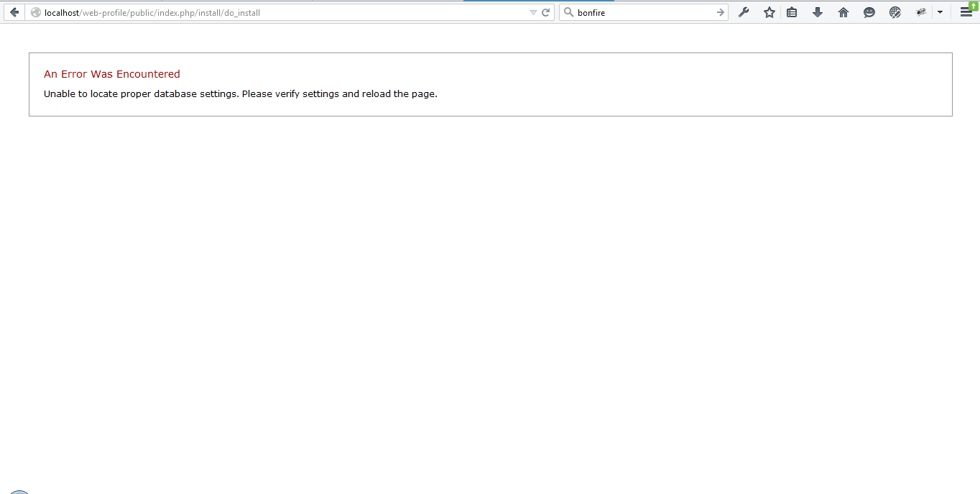Show bookmarks list icon
Viewport: 980px width, 494px height.
click(x=792, y=12)
